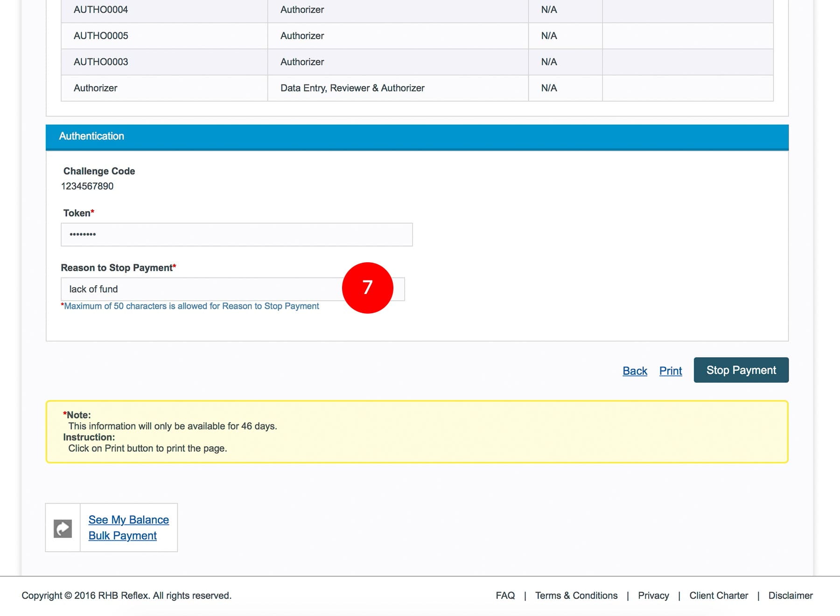840x616 pixels.
Task: Click the Authentication section header
Action: (x=417, y=136)
